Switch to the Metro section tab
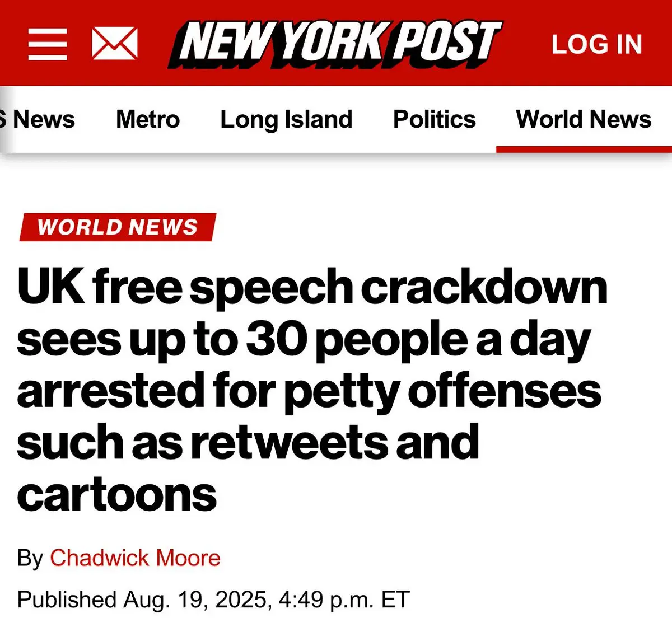672x632 pixels. pos(148,119)
